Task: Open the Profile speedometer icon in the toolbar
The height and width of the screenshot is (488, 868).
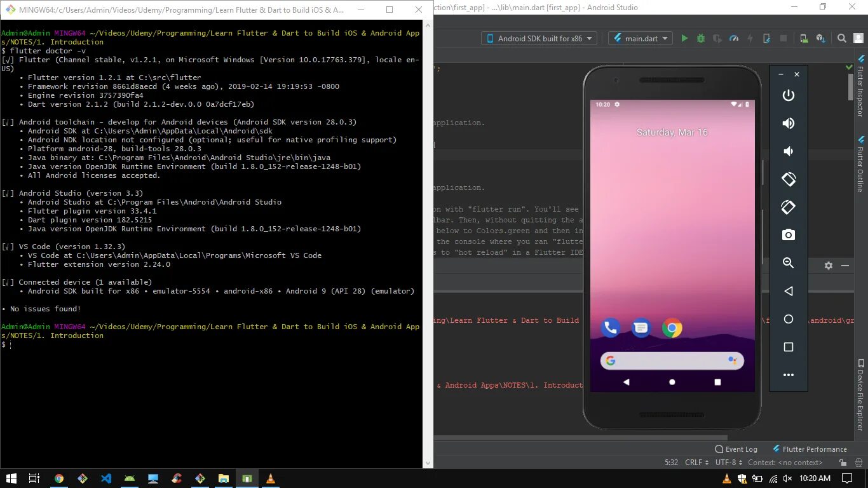Action: pyautogui.click(x=734, y=38)
